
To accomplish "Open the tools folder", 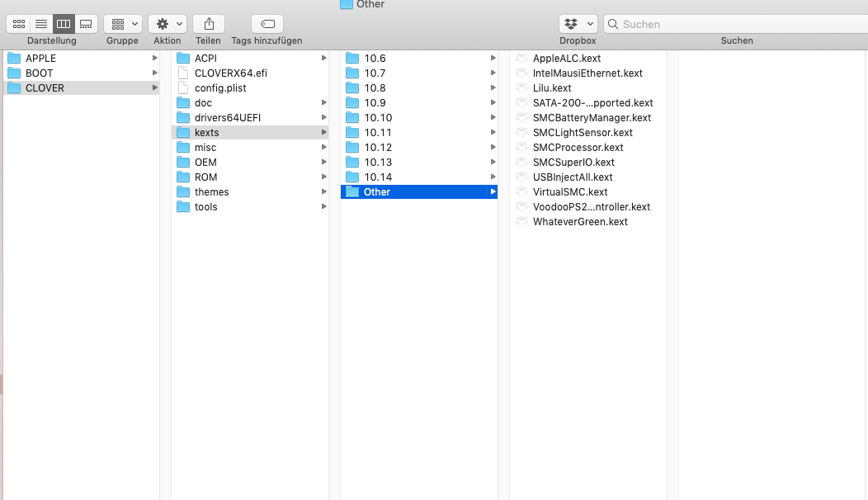I will click(252, 207).
